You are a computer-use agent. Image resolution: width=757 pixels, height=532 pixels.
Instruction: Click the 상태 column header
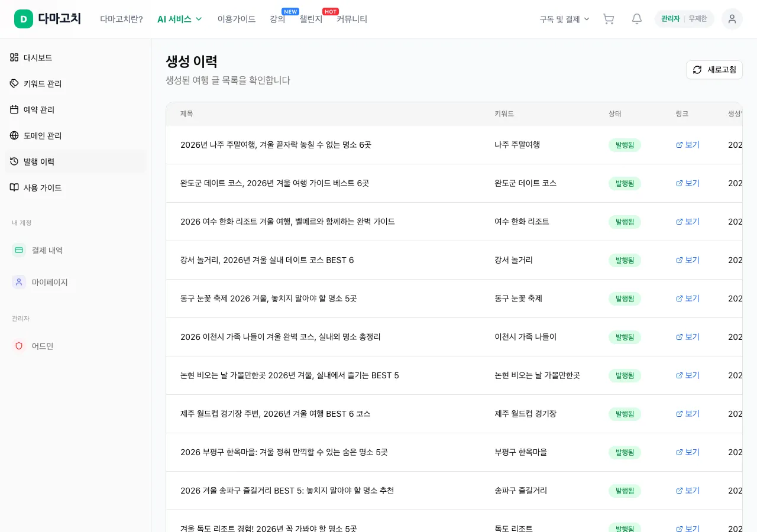(x=615, y=113)
